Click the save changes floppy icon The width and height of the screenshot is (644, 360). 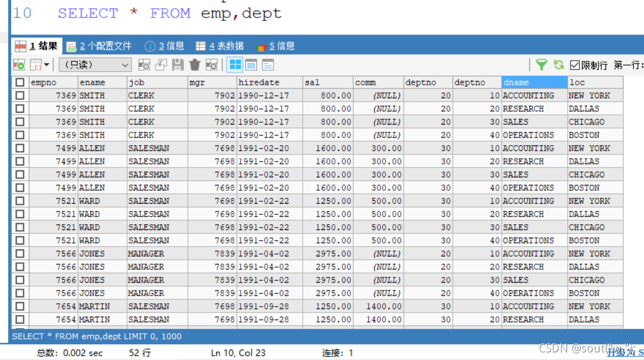(x=178, y=65)
